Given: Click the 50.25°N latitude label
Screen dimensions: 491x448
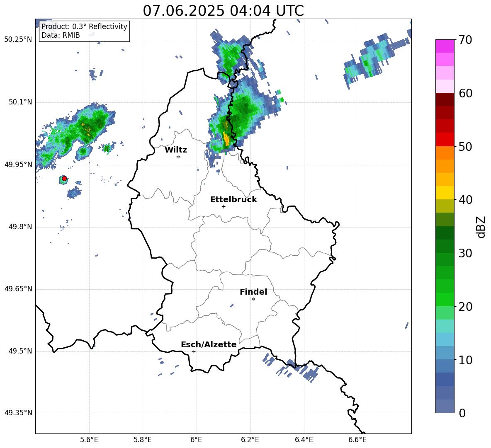Looking at the screenshot, I should (18, 40).
